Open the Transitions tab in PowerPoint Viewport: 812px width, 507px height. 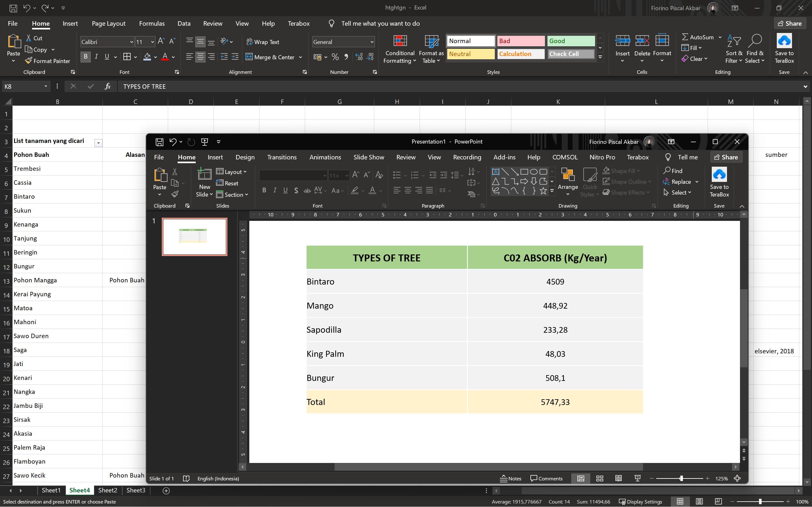(x=282, y=157)
